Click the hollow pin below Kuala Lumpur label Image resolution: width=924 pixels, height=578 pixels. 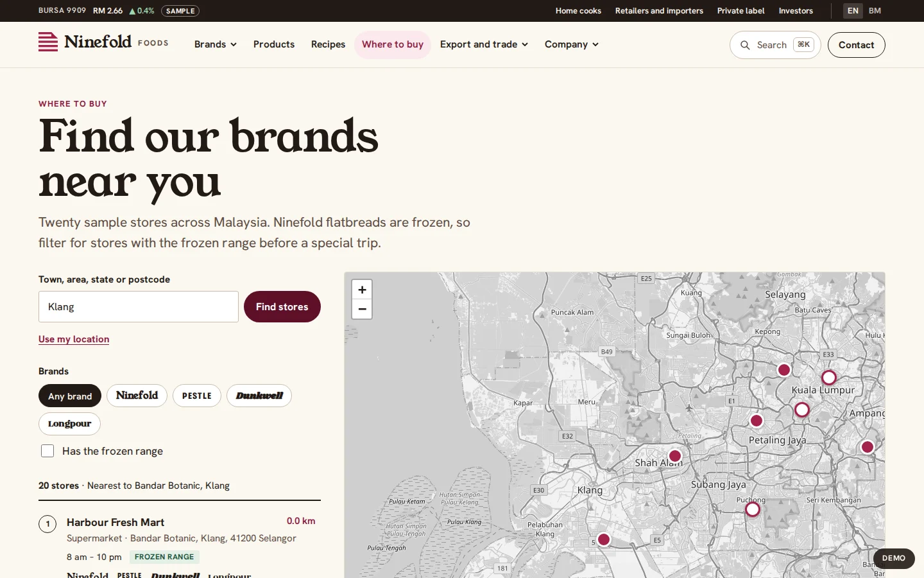[802, 410]
